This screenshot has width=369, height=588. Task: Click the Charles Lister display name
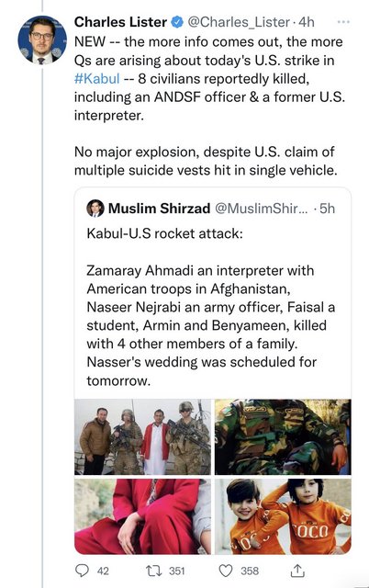click(120, 22)
